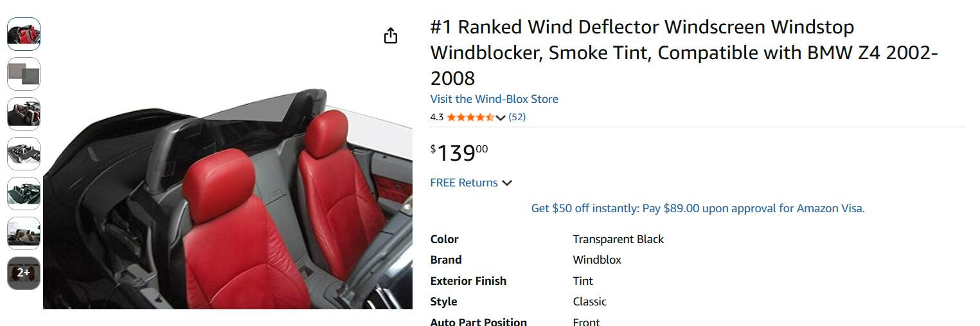Select the second thumbnail showing gray tint panels

(x=24, y=74)
